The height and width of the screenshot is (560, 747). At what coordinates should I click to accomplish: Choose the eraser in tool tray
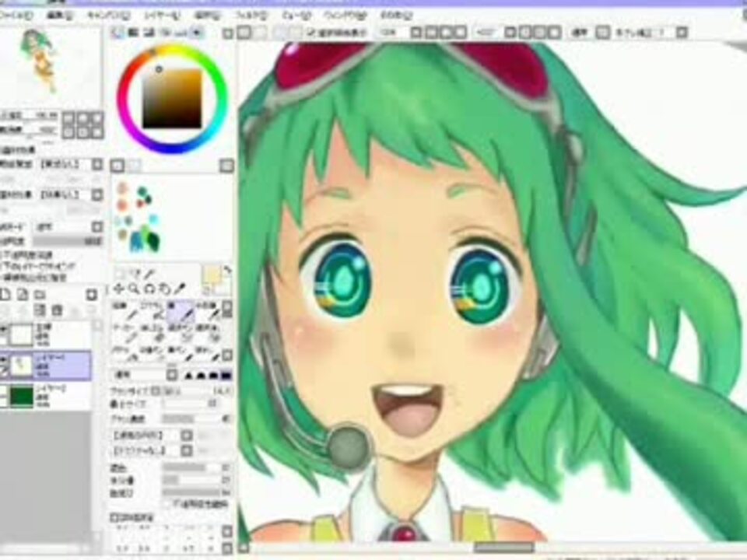click(x=153, y=333)
